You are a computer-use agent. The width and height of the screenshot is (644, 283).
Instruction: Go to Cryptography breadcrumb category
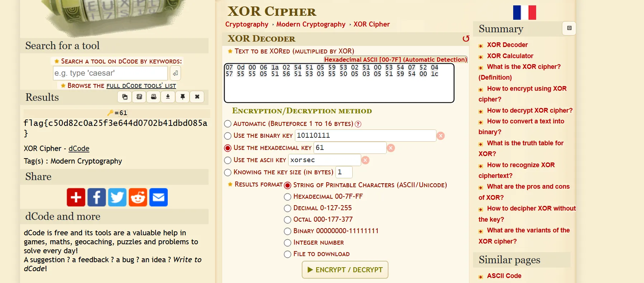coord(247,24)
